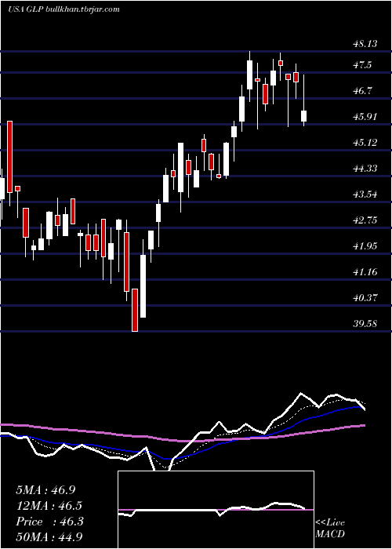Click the Price : 46.3 readout
The height and width of the screenshot is (549, 392).
click(x=49, y=522)
